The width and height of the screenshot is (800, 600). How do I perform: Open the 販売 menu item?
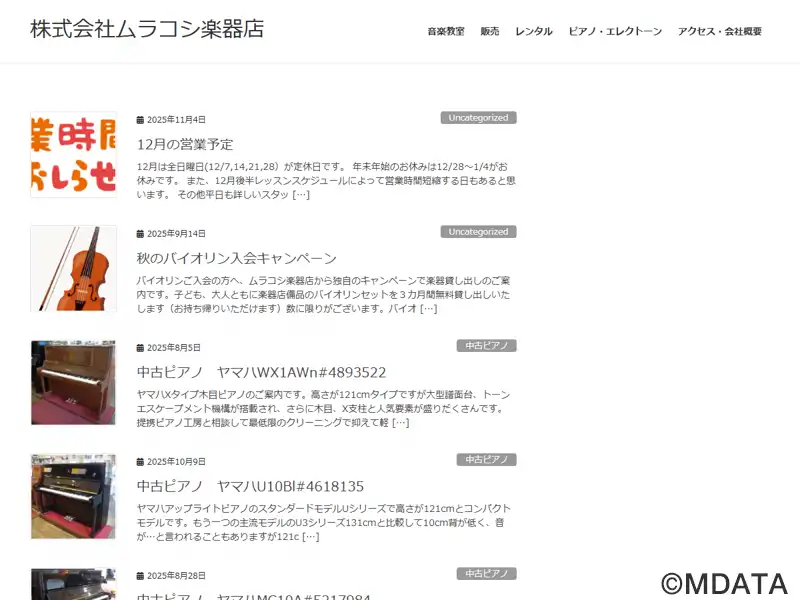tap(490, 31)
